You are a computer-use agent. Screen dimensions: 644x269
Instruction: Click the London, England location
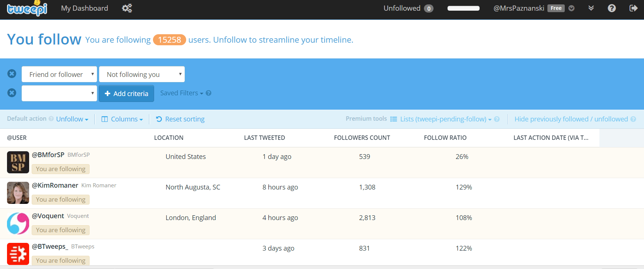(191, 217)
